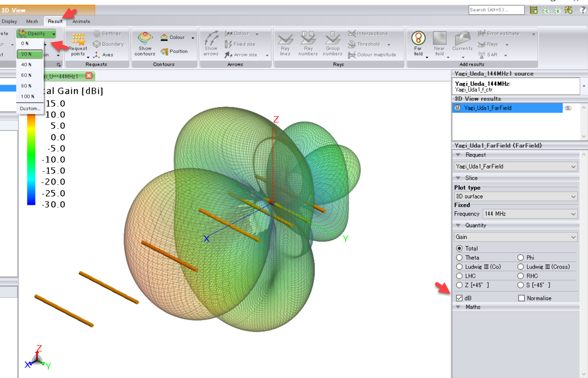Image resolution: width=588 pixels, height=378 pixels.
Task: Choose 100 % opacity
Action: coord(30,96)
